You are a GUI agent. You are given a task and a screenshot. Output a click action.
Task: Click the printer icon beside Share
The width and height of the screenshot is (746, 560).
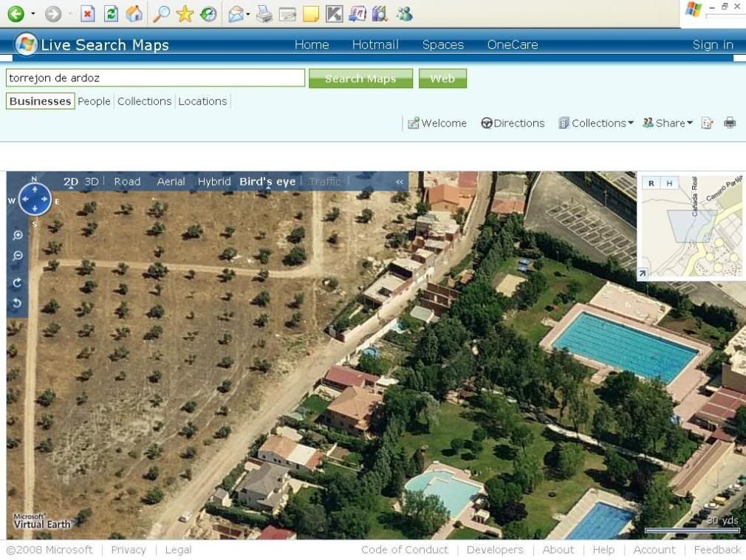tap(730, 123)
